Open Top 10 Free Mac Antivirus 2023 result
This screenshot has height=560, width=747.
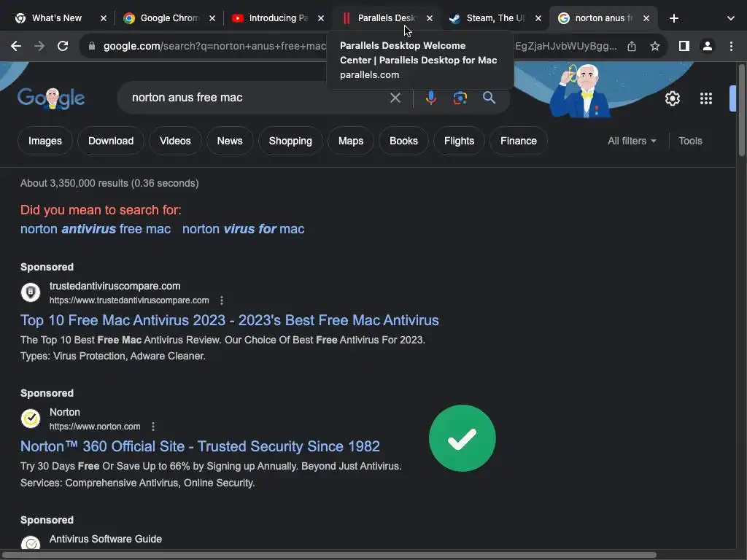[229, 320]
